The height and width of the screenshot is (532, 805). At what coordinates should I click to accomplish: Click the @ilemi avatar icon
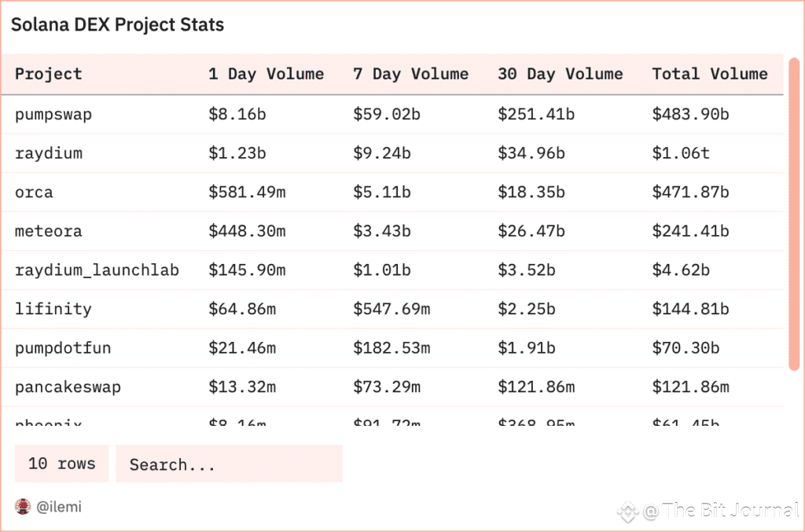click(23, 506)
